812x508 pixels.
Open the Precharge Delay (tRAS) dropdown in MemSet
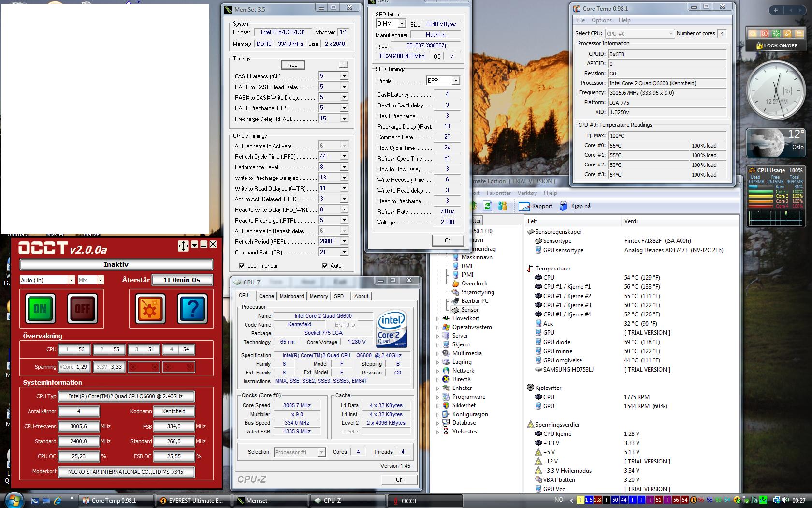pos(344,119)
